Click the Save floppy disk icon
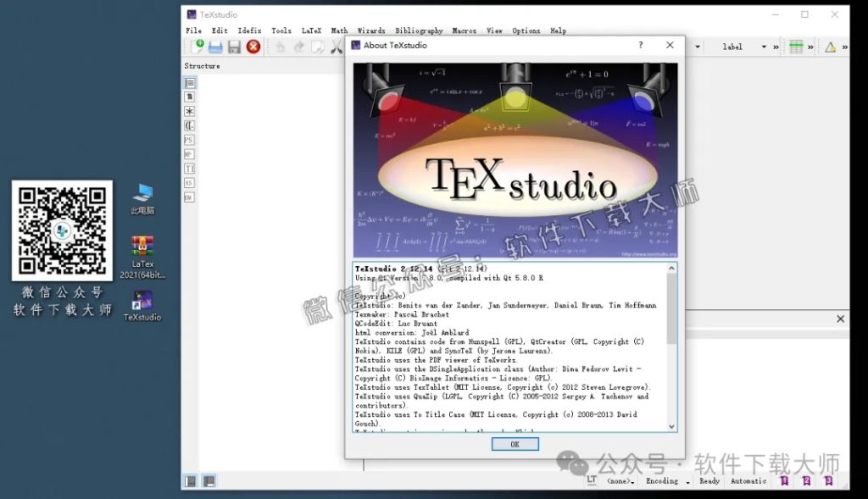868x499 pixels. point(234,47)
